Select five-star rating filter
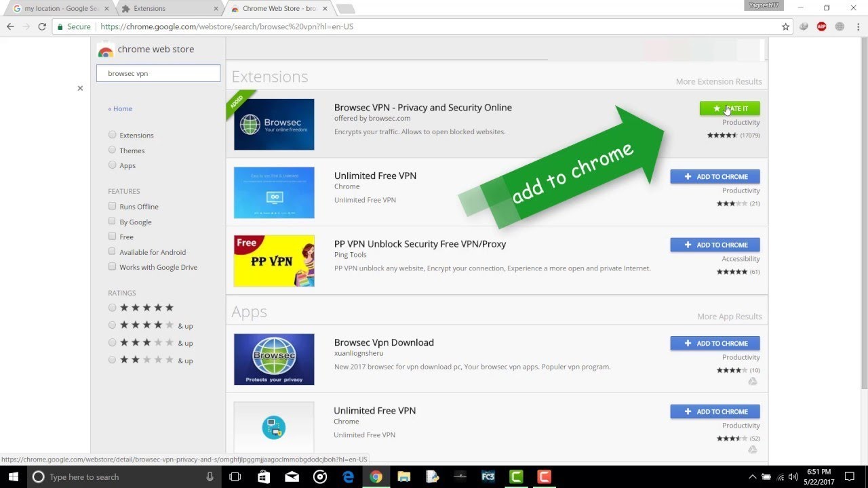Viewport: 868px width, 488px height. pos(113,308)
